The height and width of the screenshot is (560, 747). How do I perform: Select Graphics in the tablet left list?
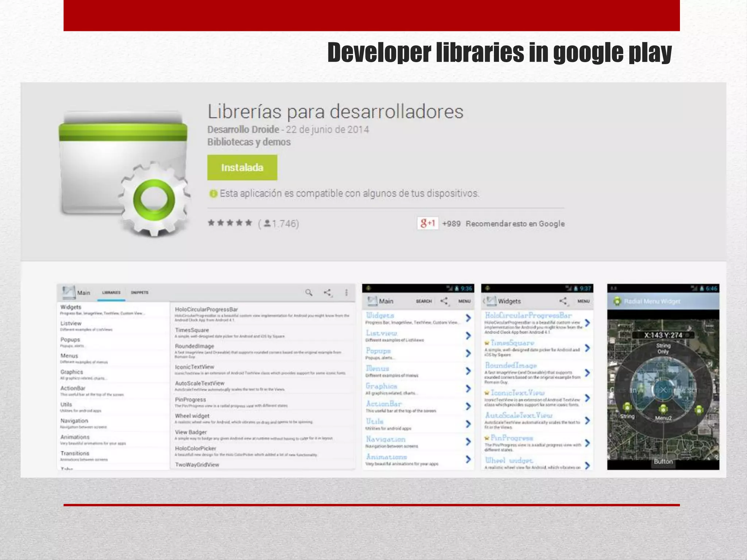pyautogui.click(x=113, y=374)
